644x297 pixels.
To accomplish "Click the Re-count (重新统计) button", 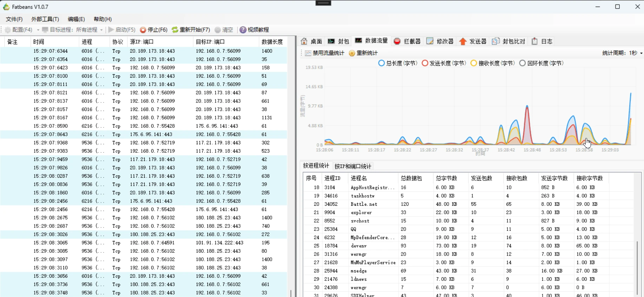I will 363,53.
